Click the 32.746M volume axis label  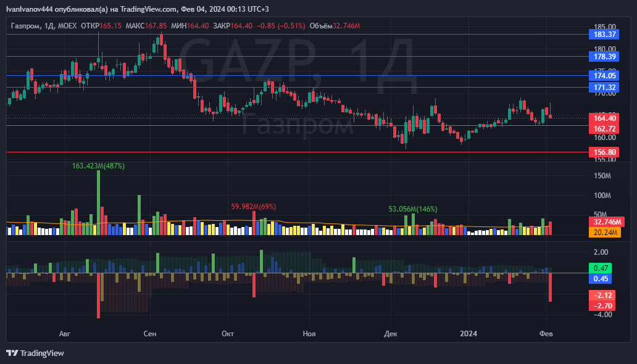pos(607,222)
